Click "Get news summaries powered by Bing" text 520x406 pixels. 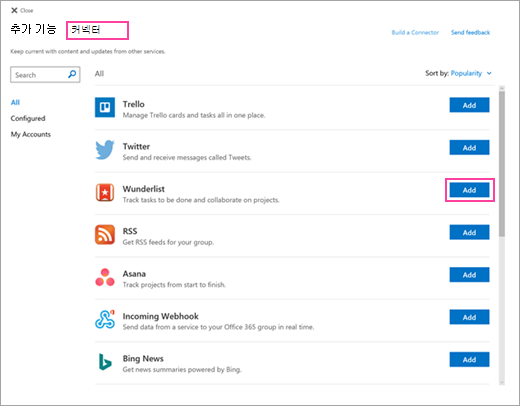point(182,369)
